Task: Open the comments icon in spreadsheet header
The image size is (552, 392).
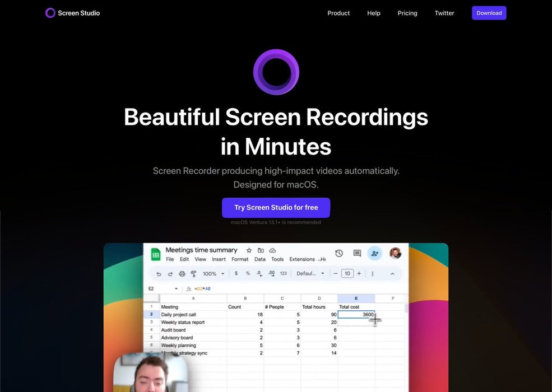Action: click(x=357, y=254)
